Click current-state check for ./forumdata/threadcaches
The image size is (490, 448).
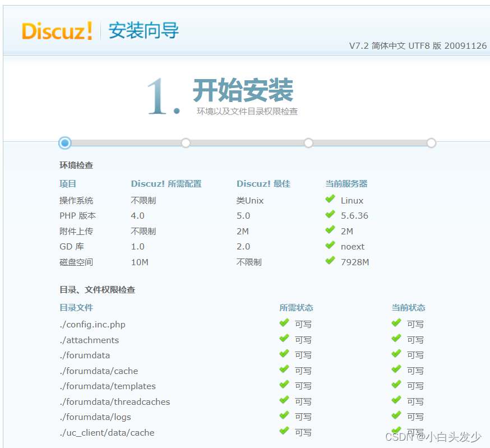tap(396, 400)
